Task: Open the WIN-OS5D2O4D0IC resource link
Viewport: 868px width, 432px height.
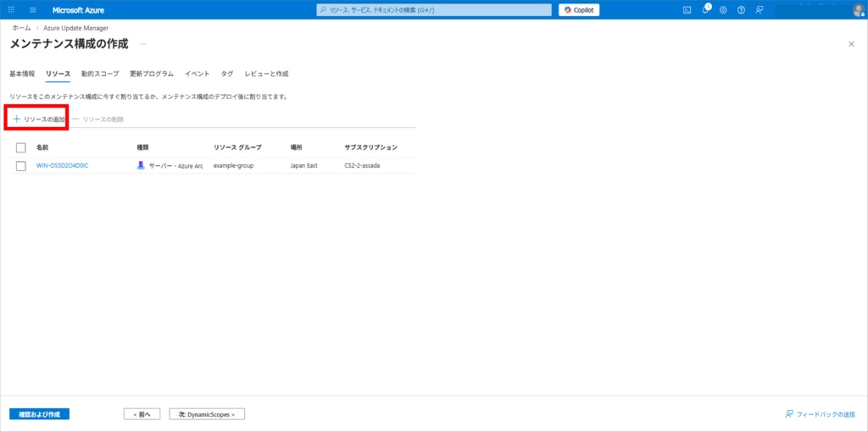Action: (62, 166)
